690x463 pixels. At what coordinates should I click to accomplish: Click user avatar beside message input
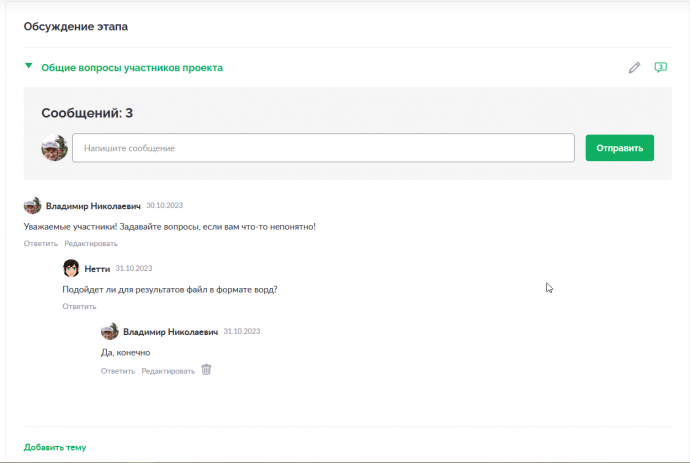pyautogui.click(x=55, y=148)
